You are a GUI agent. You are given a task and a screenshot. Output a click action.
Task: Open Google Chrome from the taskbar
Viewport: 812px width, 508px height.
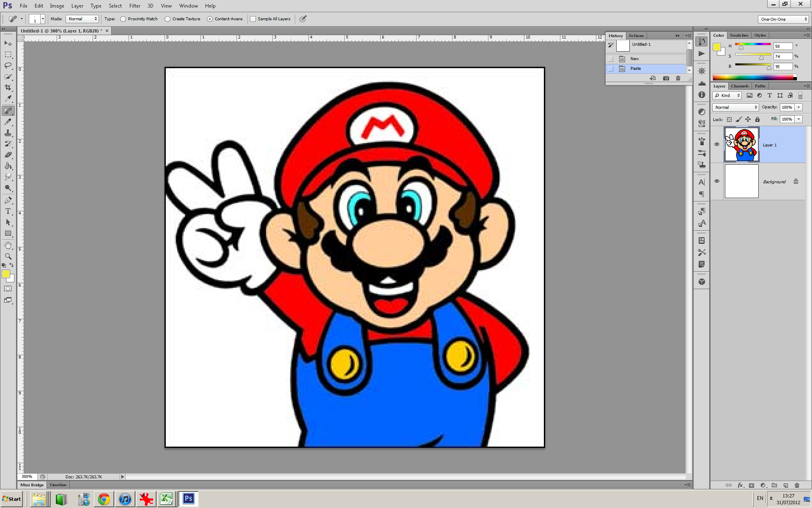click(104, 499)
